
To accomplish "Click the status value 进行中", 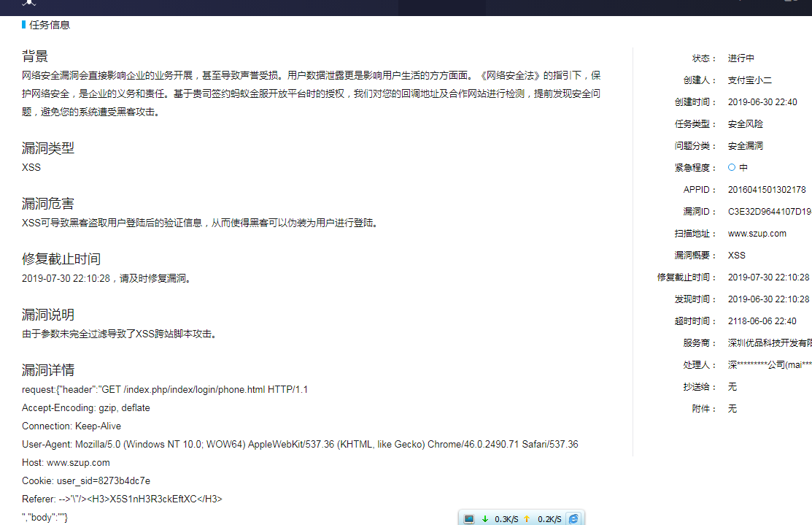I will point(741,58).
